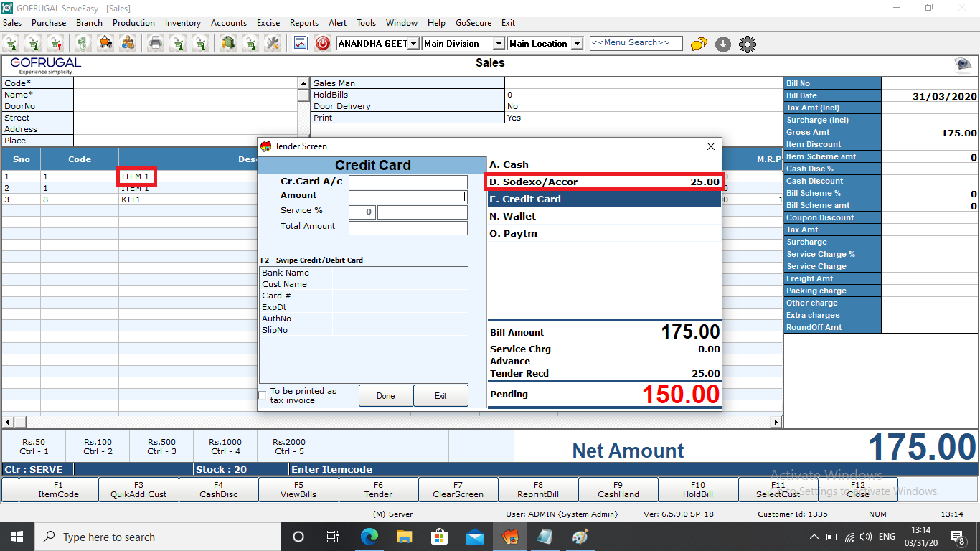Close the Tender Screen dialog
Image resolution: width=980 pixels, height=551 pixels.
pos(711,146)
